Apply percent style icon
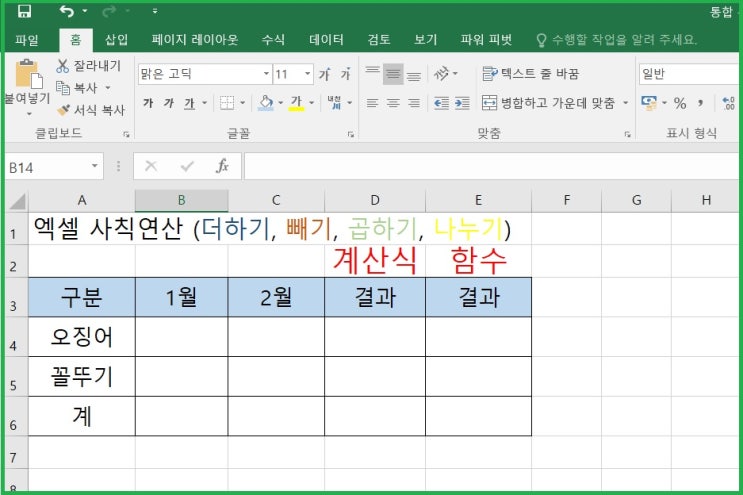This screenshot has height=495, width=743. coord(680,103)
